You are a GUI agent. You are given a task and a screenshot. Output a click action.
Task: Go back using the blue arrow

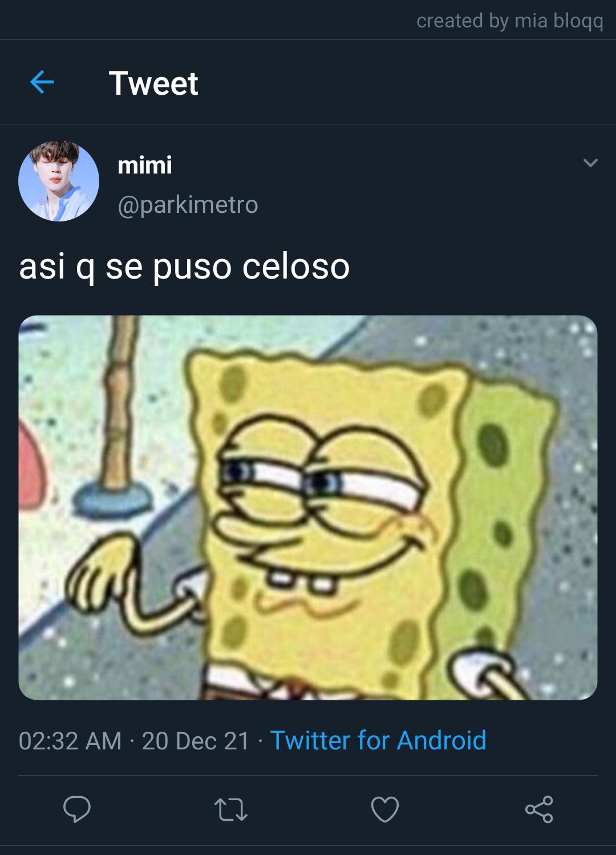(42, 83)
